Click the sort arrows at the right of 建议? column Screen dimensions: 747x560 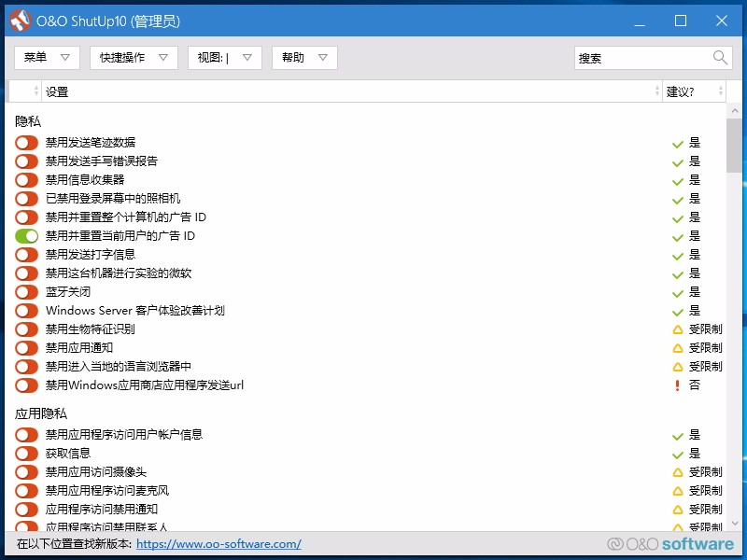click(x=720, y=91)
